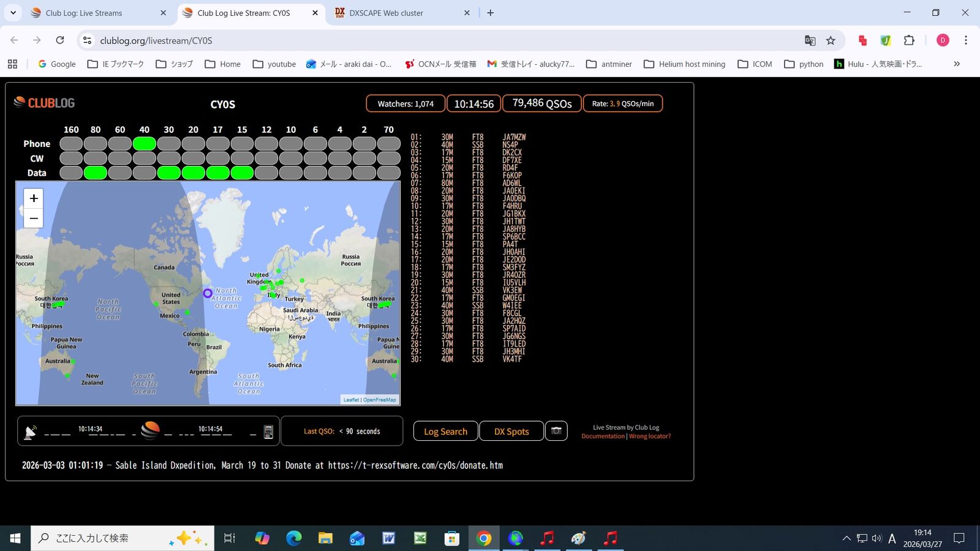Image resolution: width=980 pixels, height=551 pixels.
Task: Zoom out on the map
Action: point(34,218)
